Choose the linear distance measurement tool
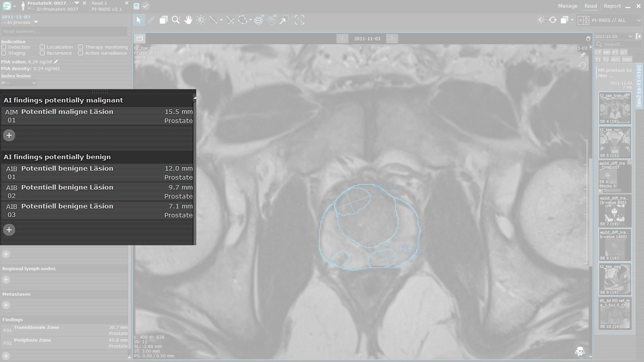Screen dimensions: 644x362 click(213, 20)
